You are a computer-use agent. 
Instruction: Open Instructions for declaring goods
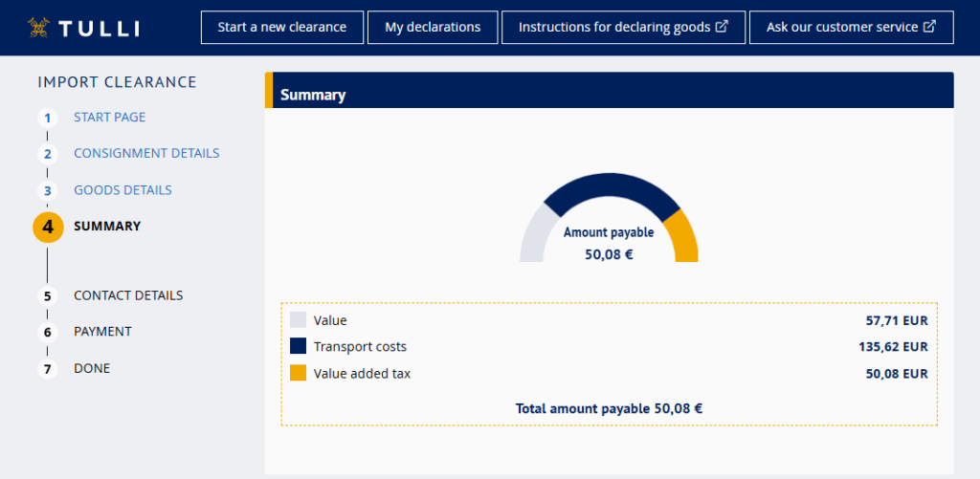[x=622, y=28]
